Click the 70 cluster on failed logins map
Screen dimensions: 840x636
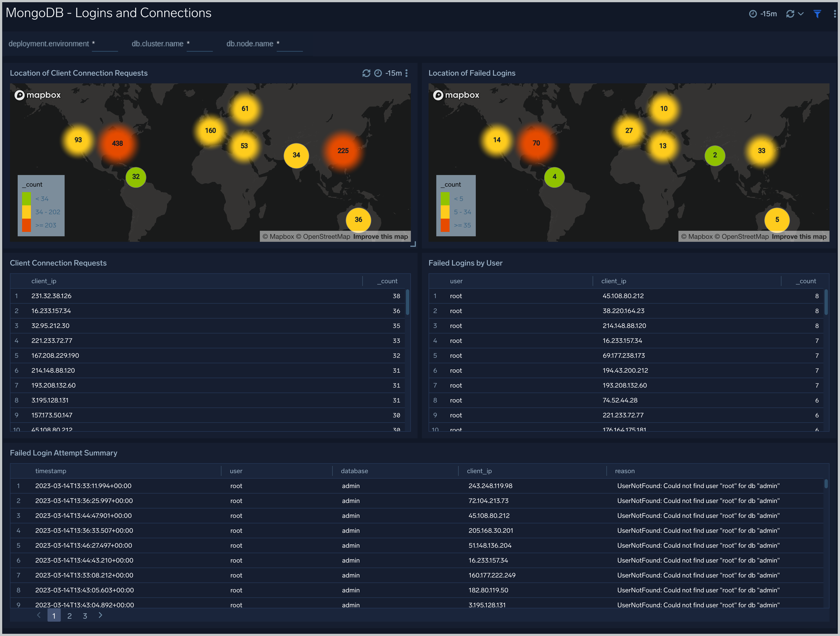pos(536,143)
